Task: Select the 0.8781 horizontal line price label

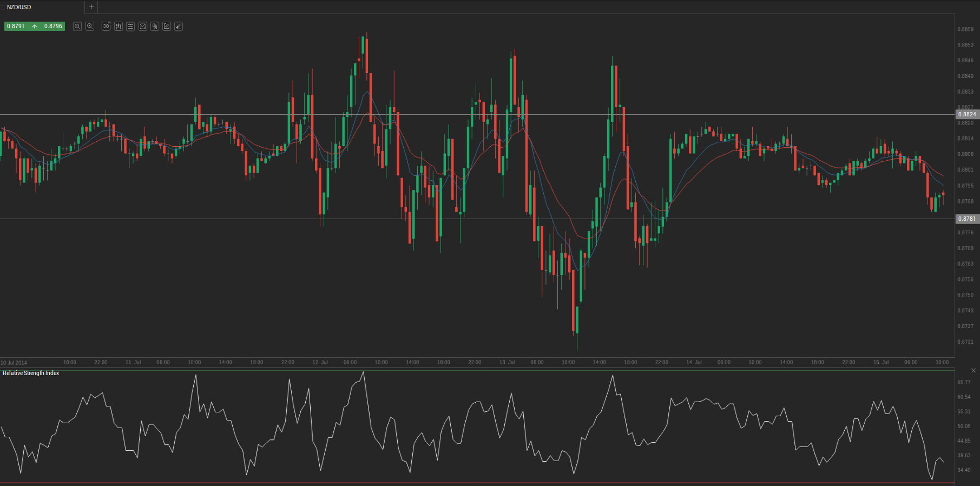Action: pyautogui.click(x=967, y=219)
